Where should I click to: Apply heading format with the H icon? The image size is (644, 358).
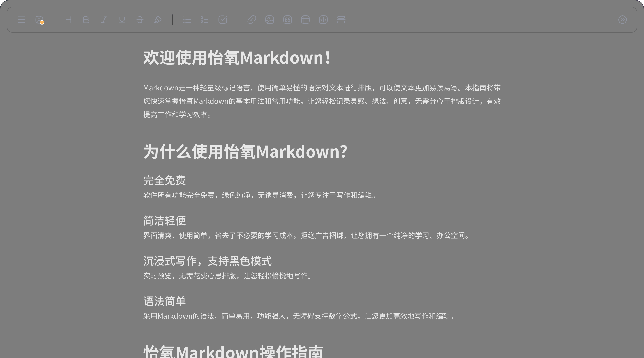tap(68, 20)
